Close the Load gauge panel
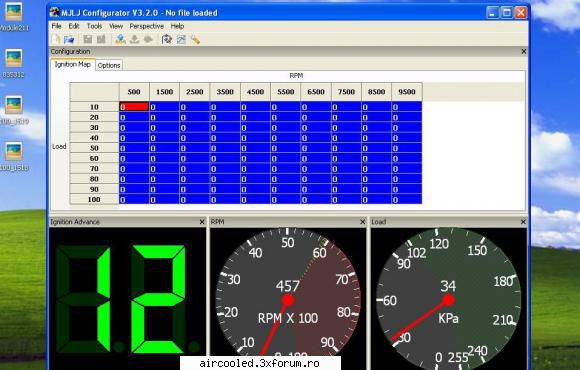Viewport: 580px width, 370px height. pos(523,222)
